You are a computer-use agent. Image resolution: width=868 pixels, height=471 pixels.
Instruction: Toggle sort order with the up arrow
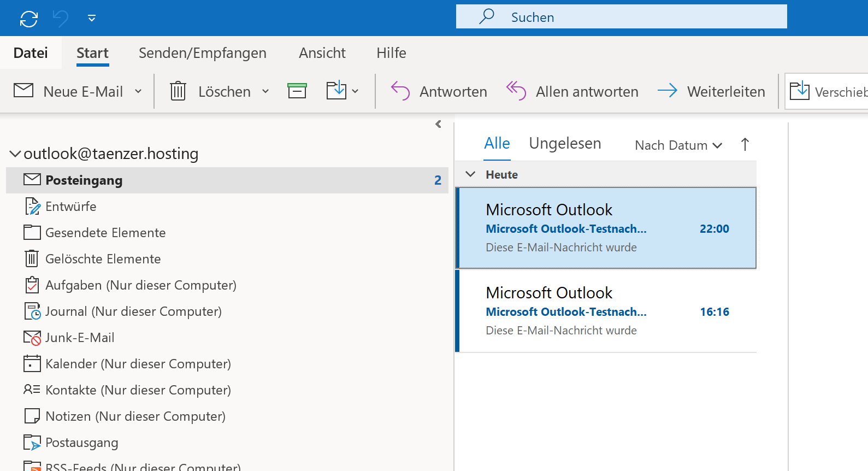(x=745, y=145)
